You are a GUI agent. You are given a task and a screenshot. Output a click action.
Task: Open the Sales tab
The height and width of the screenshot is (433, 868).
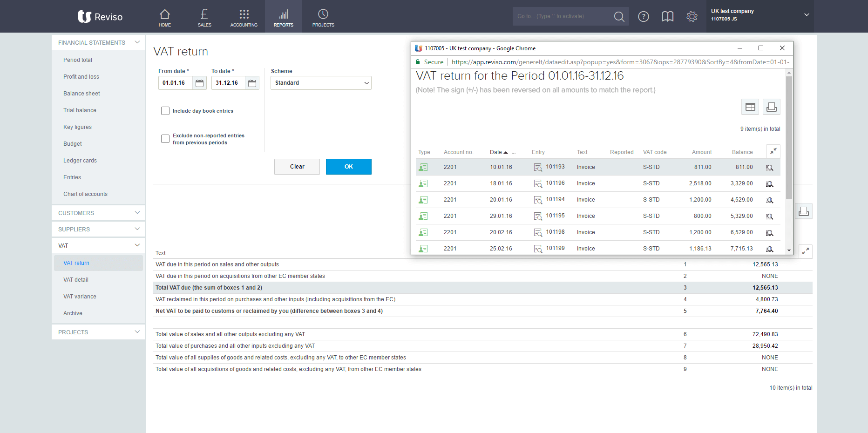point(204,18)
